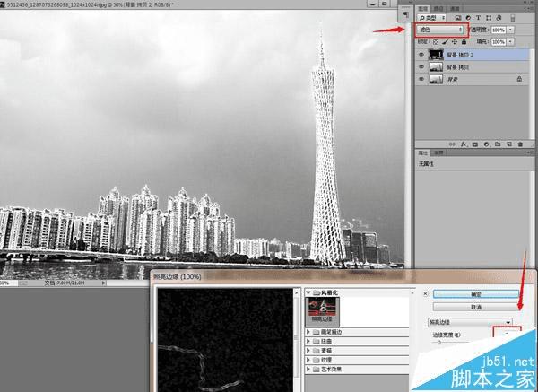This screenshot has height=392, width=538.
Task: Click the new group folder icon
Action: point(499,143)
